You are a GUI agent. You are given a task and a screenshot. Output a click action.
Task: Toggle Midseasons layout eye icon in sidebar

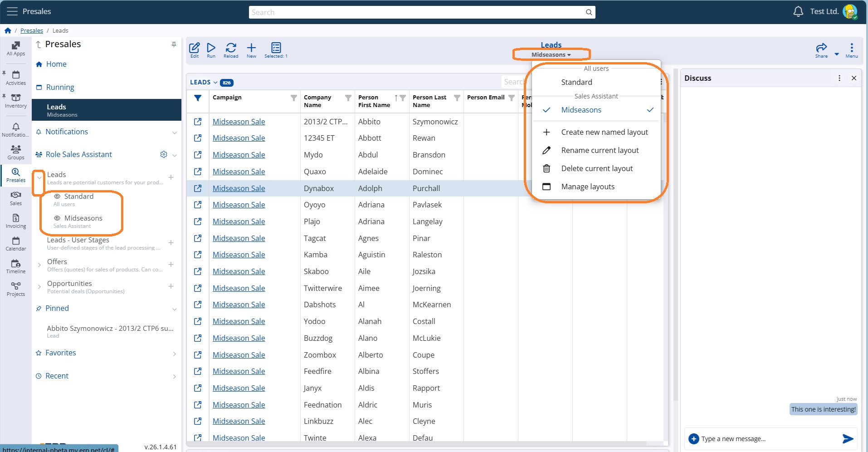(57, 218)
